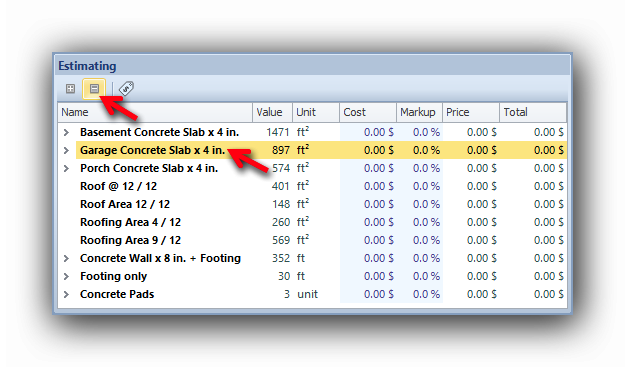Click the Expand All toolbar icon
Viewport: 625px width, 367px height.
click(x=71, y=88)
